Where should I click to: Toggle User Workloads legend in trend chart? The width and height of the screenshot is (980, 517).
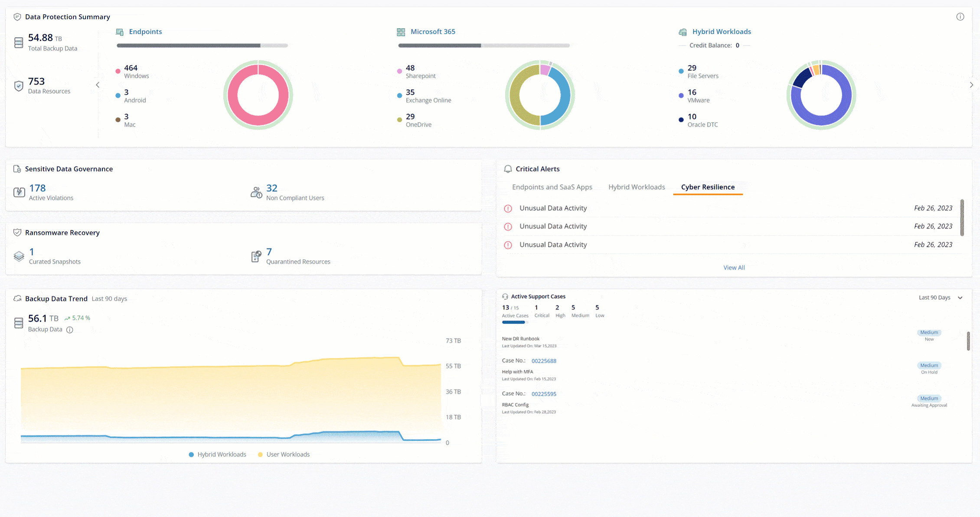click(x=284, y=455)
